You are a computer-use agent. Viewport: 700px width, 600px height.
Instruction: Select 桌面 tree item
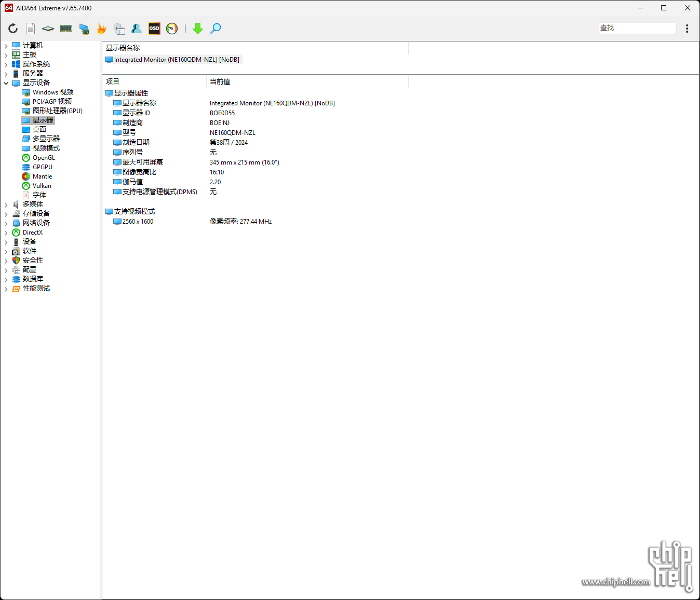pos(34,130)
